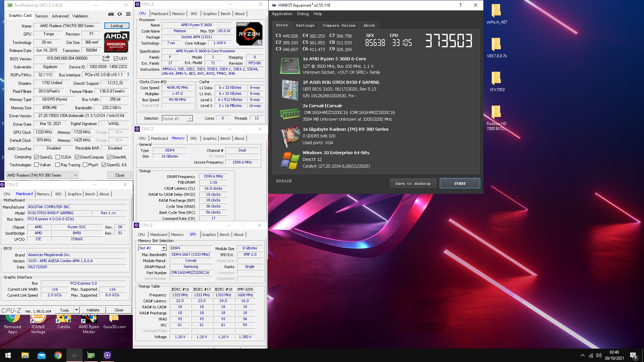Toggle the CUDA checkbox
The image size is (644, 362).
[x=58, y=157]
